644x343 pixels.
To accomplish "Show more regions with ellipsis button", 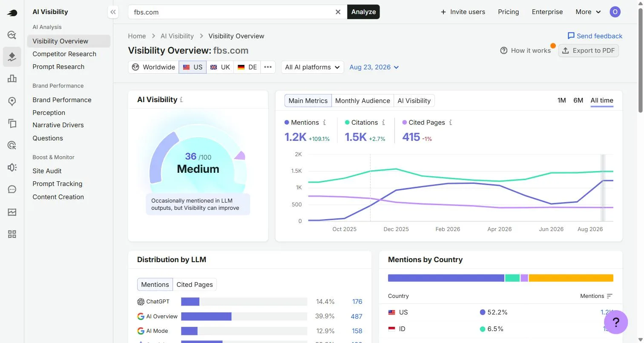I will pyautogui.click(x=267, y=67).
